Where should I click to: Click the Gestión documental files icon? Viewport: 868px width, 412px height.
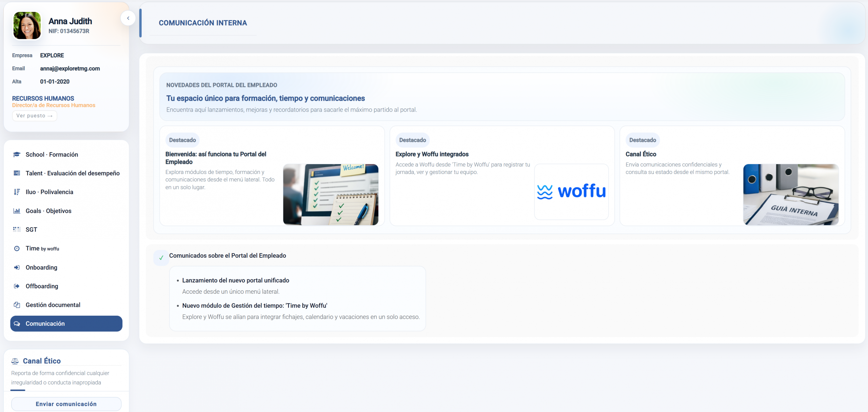pyautogui.click(x=17, y=305)
